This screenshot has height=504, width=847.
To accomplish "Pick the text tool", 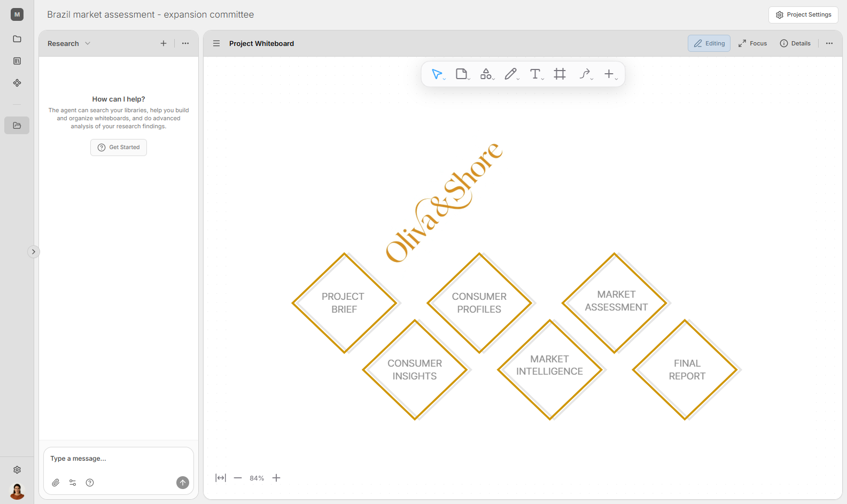I will tap(536, 74).
